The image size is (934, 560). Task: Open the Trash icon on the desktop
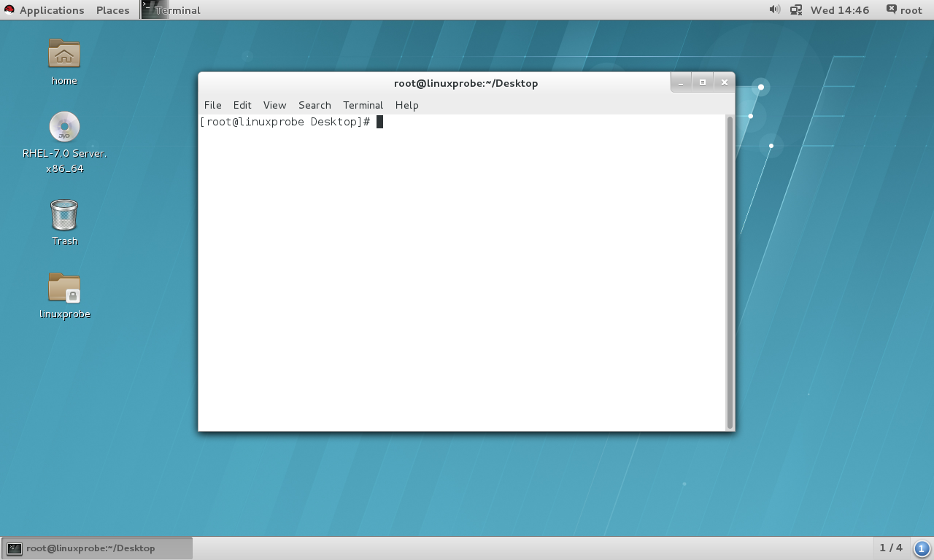point(64,215)
